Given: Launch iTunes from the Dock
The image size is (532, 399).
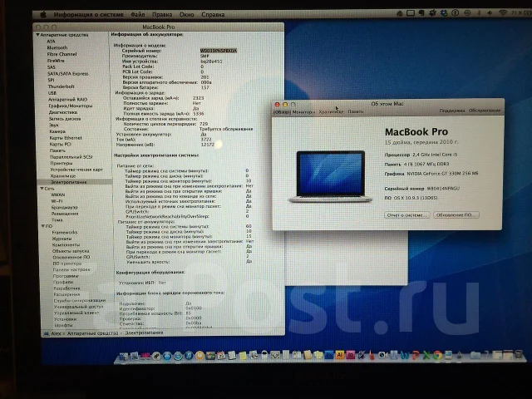Looking at the screenshot, I should 189,356.
